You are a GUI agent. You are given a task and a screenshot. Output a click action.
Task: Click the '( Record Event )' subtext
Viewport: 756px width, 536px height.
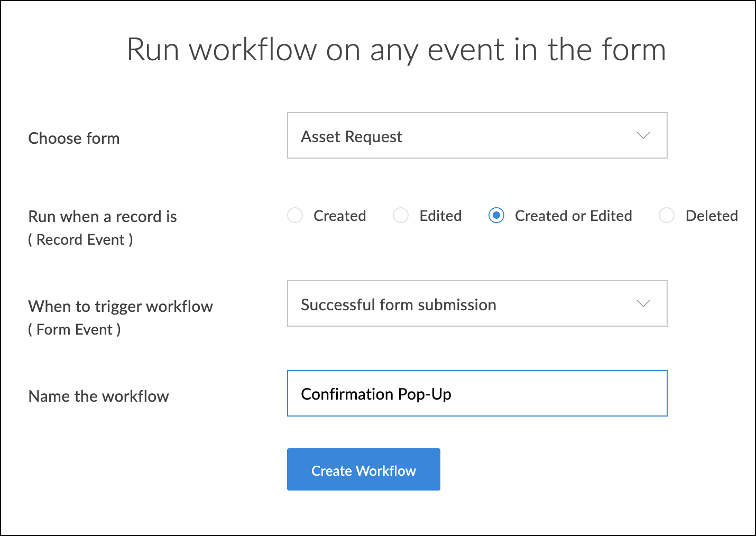[80, 240]
